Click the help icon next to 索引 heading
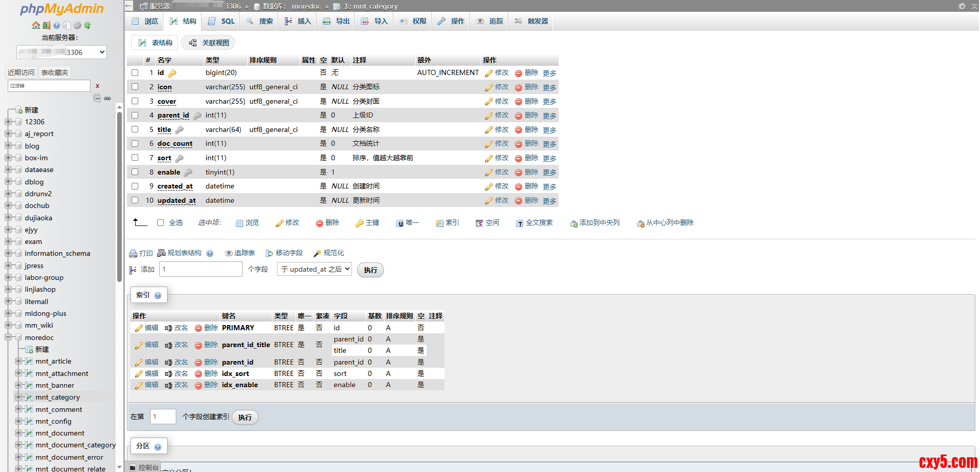 point(158,295)
